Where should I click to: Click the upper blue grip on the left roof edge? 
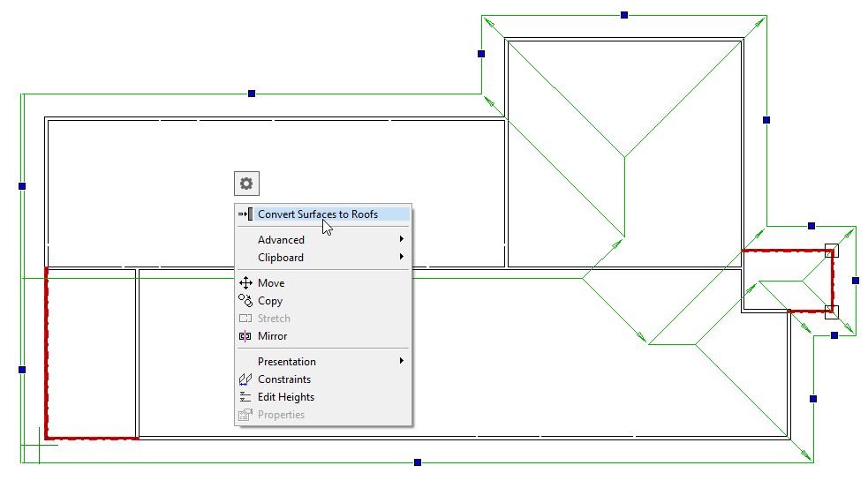(x=22, y=186)
